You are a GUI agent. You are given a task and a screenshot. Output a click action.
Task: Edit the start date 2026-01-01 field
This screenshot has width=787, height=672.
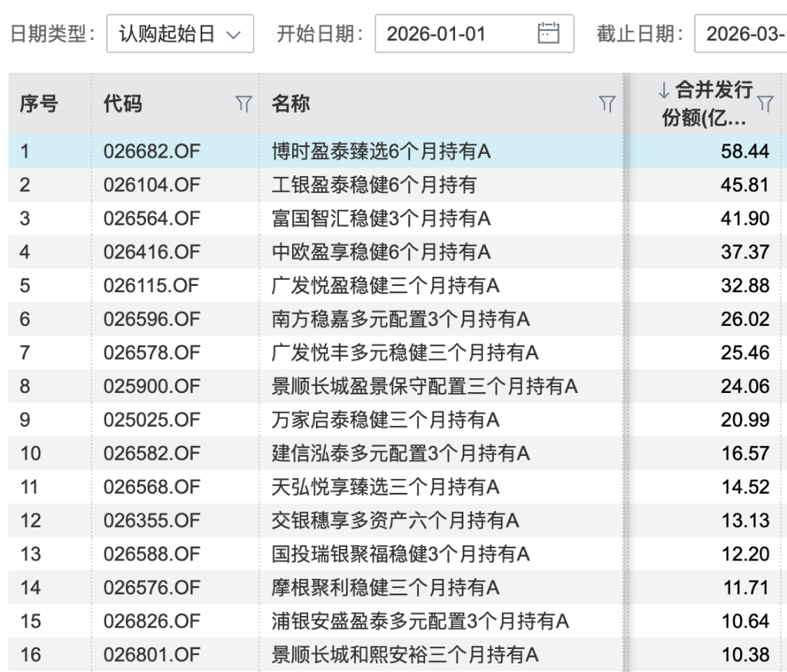[x=473, y=34]
